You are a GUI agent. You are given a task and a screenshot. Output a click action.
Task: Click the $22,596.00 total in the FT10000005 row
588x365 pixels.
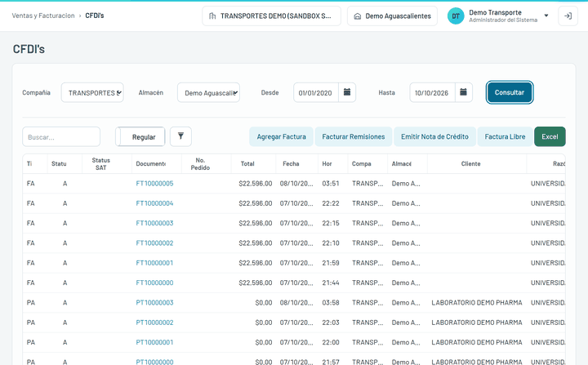(x=256, y=184)
